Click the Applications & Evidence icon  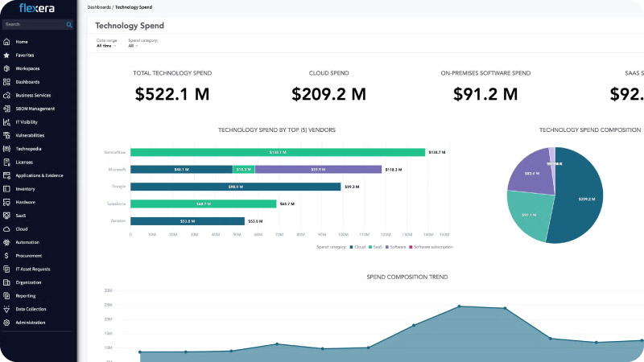[x=6, y=175]
